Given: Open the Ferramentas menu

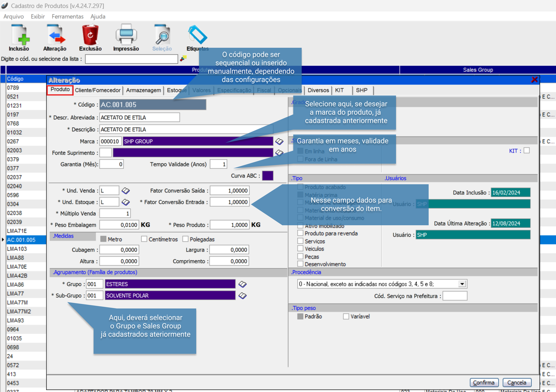Looking at the screenshot, I should [68, 17].
